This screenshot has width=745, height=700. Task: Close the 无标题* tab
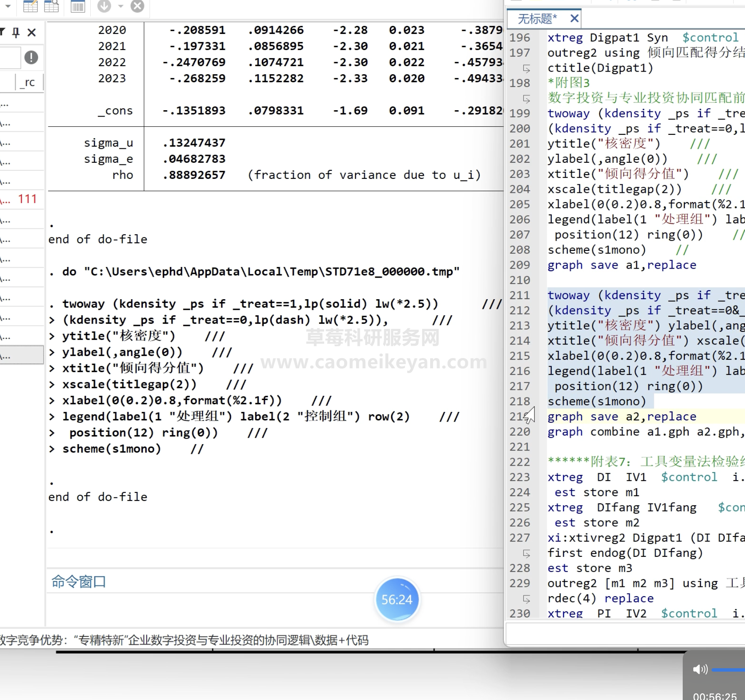[574, 19]
